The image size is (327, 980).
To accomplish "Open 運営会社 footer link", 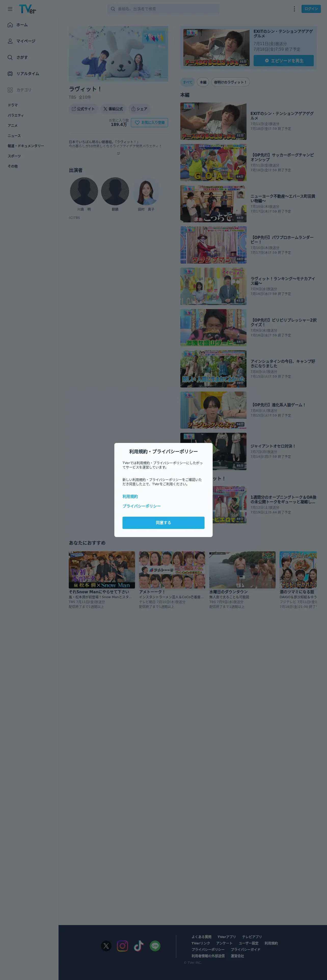I will [x=238, y=956].
